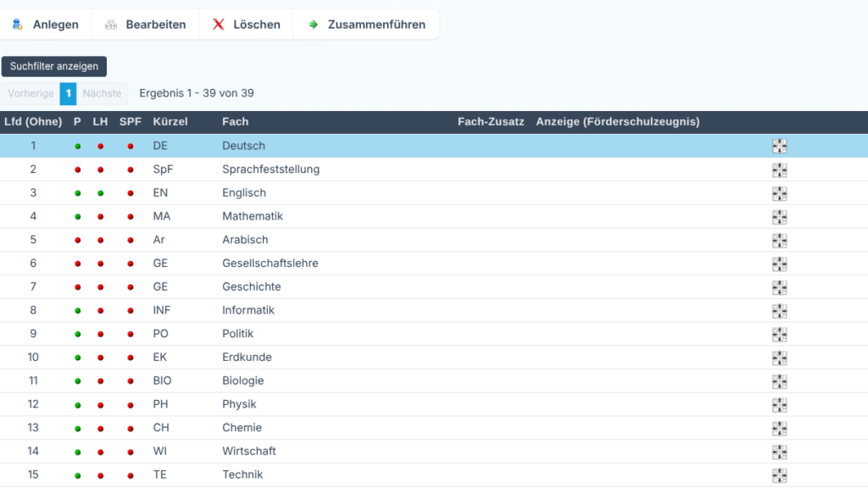
Task: Sort by Fach-Zusatz column header
Action: [x=491, y=122]
